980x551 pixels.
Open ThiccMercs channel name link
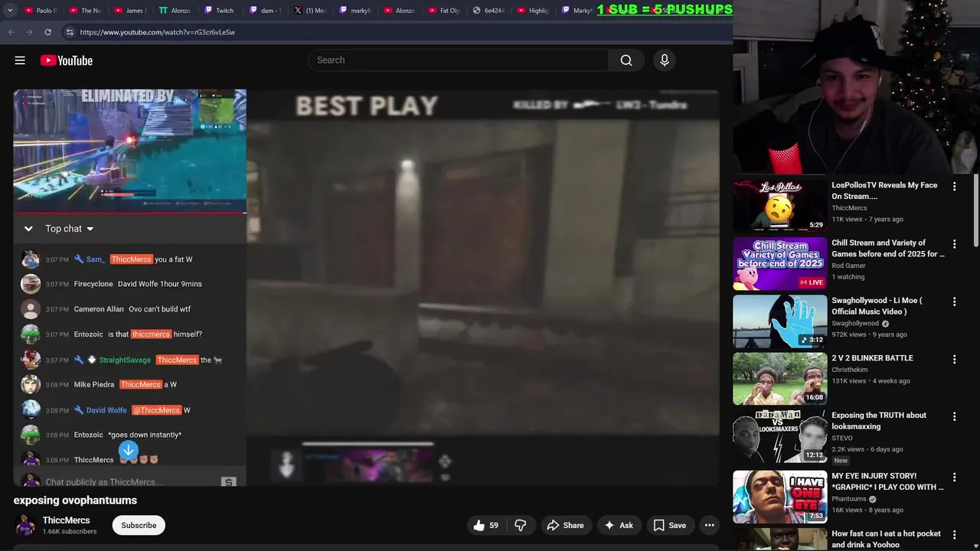click(66, 520)
